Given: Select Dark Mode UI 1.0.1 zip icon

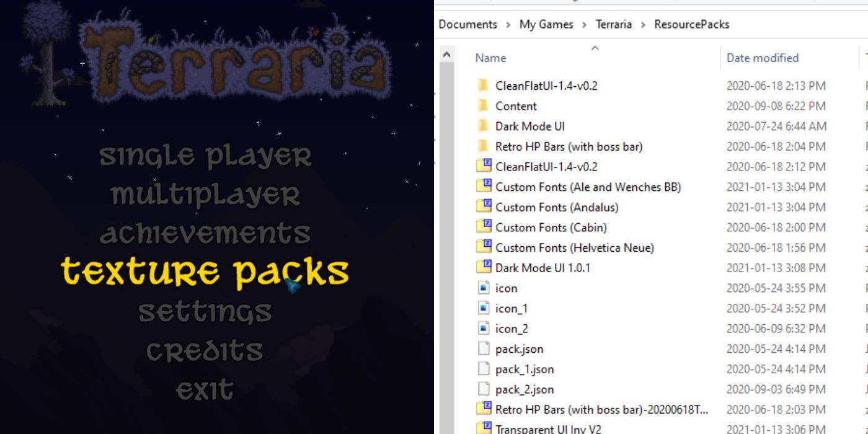Looking at the screenshot, I should click(484, 268).
